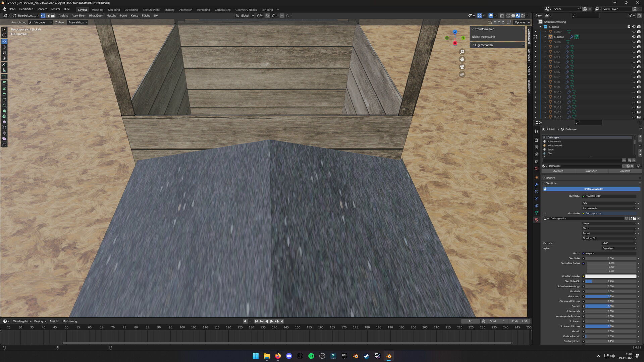The image size is (644, 362).
Task: Open the Global transform orientation dropdown
Action: (x=245, y=16)
